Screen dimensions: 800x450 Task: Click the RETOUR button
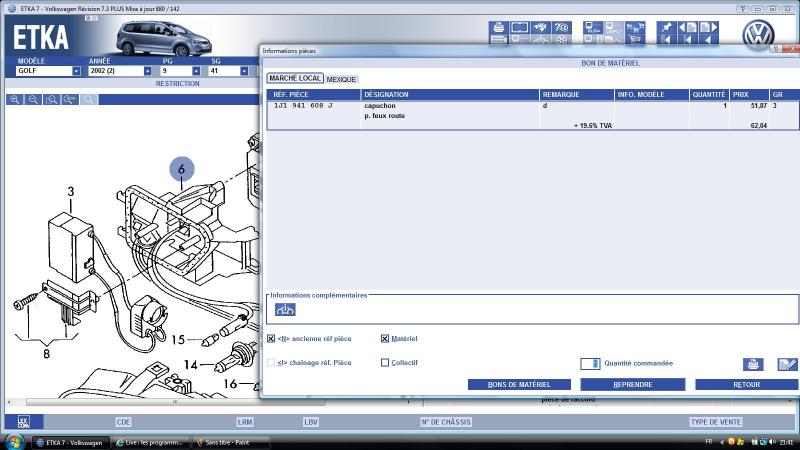746,385
